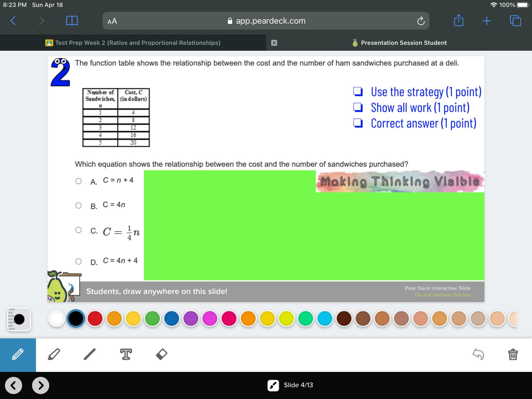Viewport: 532px width, 399px height.
Task: Select the text tool
Action: (x=126, y=355)
